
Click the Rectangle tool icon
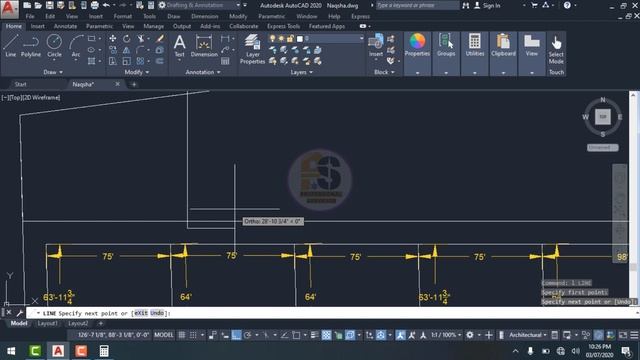(91, 38)
